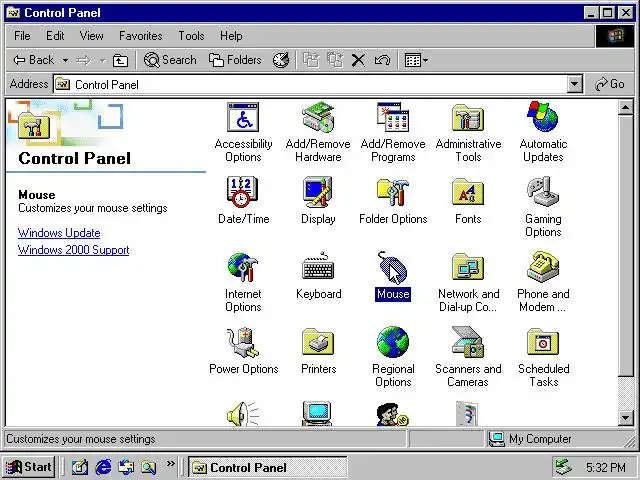Click the Search toolbar button
The width and height of the screenshot is (640, 480).
[170, 60]
